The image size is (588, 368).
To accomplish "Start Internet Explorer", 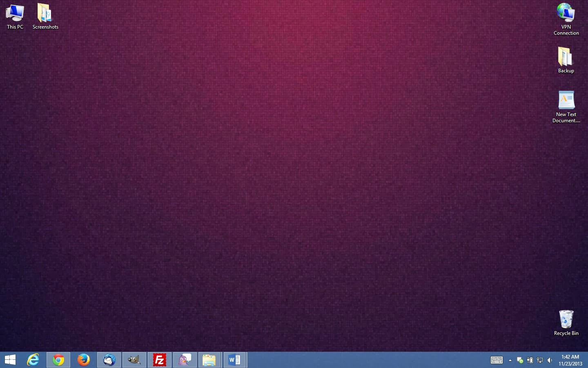I will (x=33, y=360).
